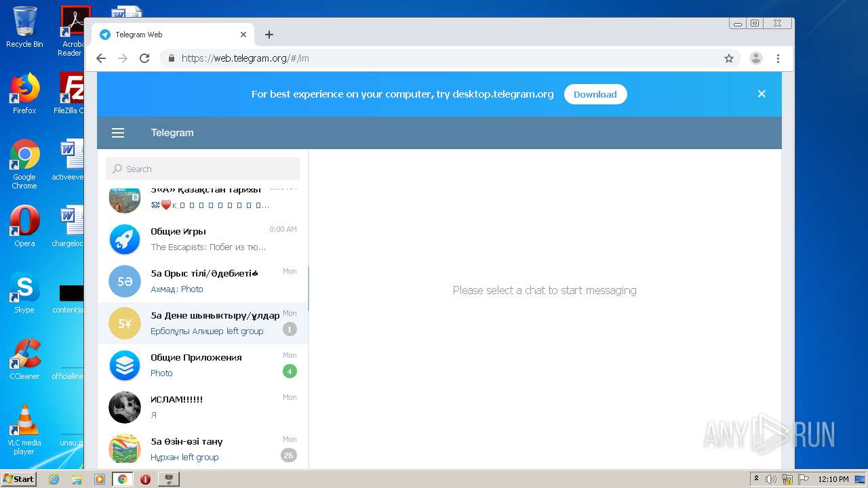Focus the chat Search field
The width and height of the screenshot is (868, 488).
pos(203,169)
